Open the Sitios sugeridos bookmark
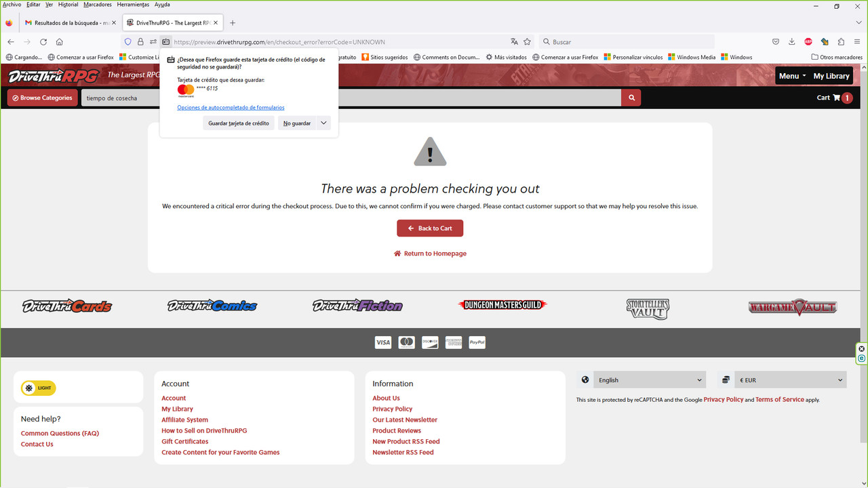The width and height of the screenshot is (868, 488). click(384, 57)
